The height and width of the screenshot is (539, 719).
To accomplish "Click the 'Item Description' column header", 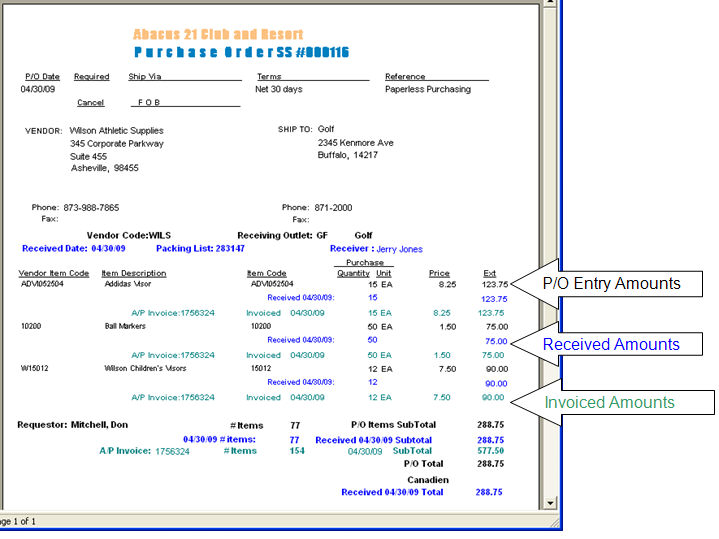I will coord(134,273).
